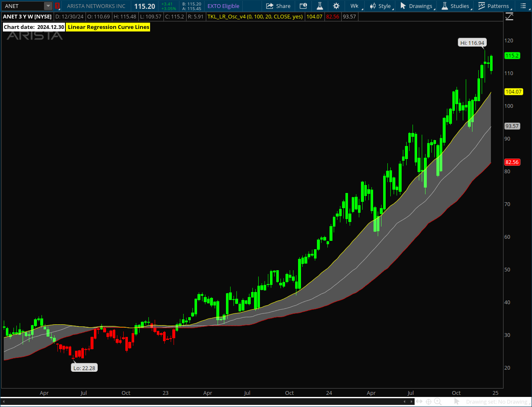Click the red symbol link clip icon
This screenshot has height=407, width=532.
(x=57, y=6)
